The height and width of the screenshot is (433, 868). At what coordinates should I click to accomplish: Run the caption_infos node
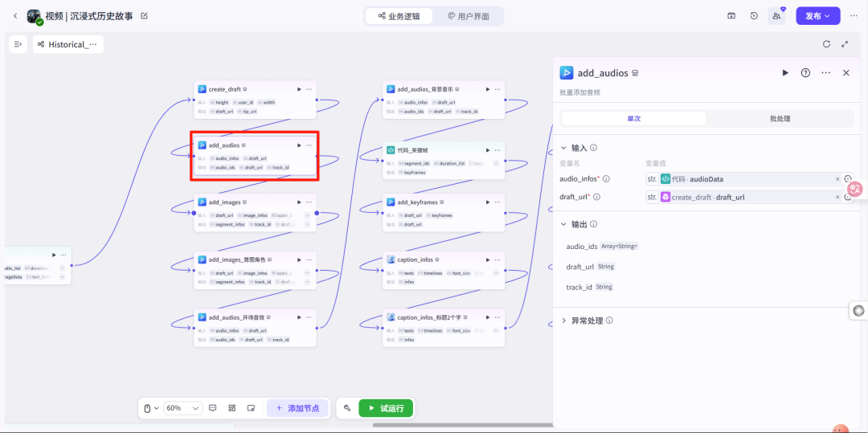[488, 259]
